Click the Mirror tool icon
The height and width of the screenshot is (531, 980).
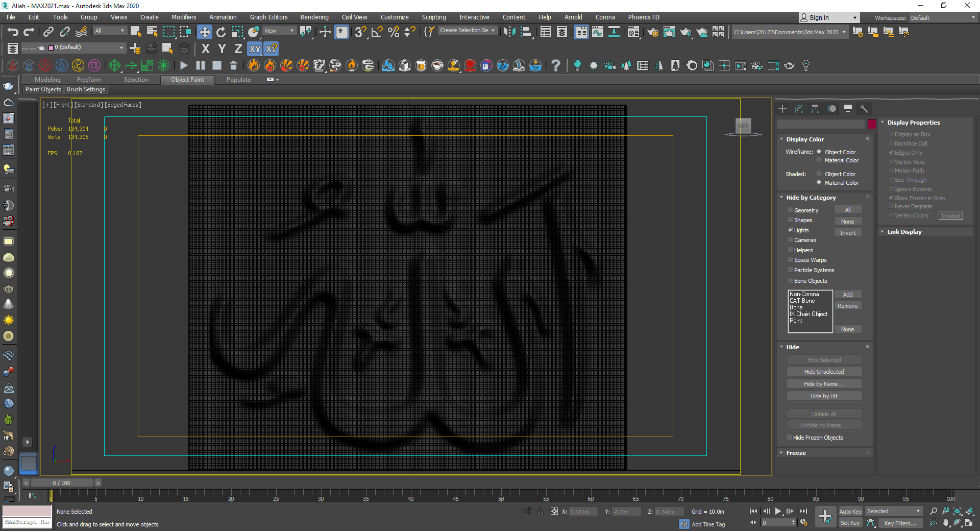[x=509, y=32]
